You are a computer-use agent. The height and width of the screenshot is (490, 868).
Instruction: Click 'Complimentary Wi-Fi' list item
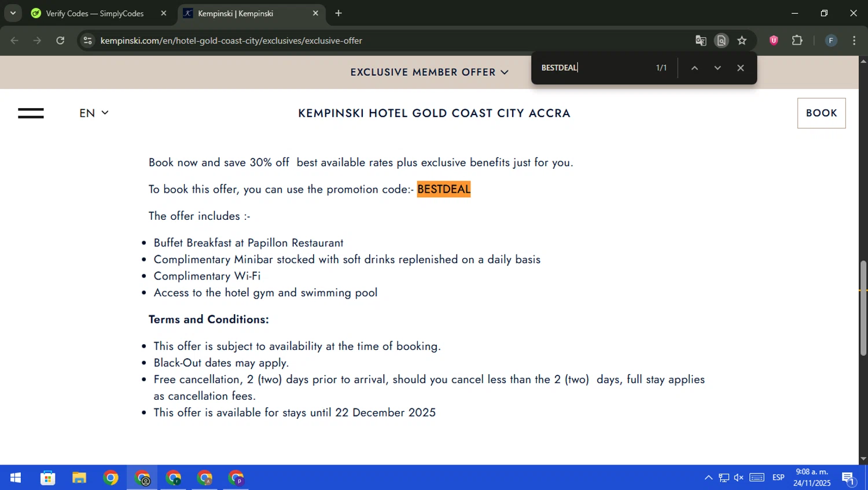(207, 276)
